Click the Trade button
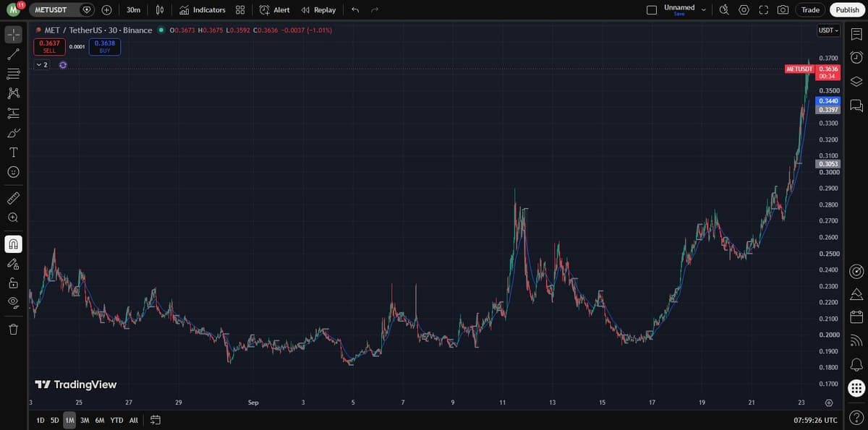The height and width of the screenshot is (430, 868). (811, 10)
